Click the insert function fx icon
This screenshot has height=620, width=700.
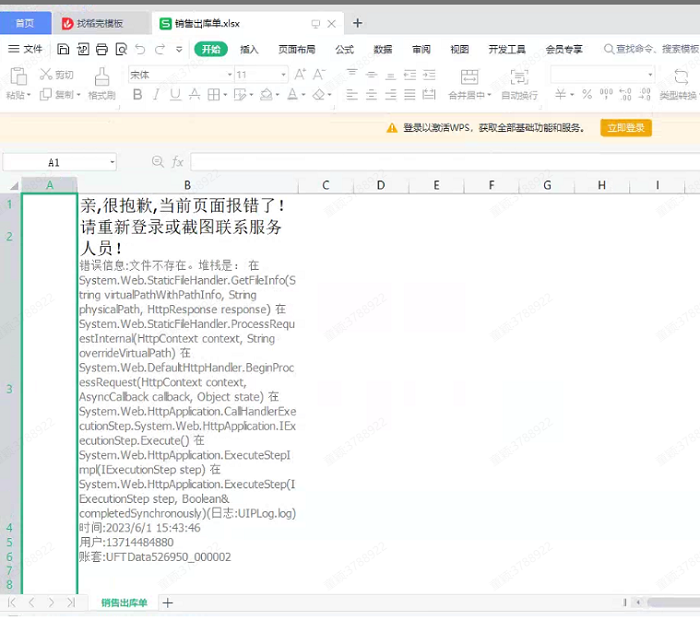coord(178,162)
